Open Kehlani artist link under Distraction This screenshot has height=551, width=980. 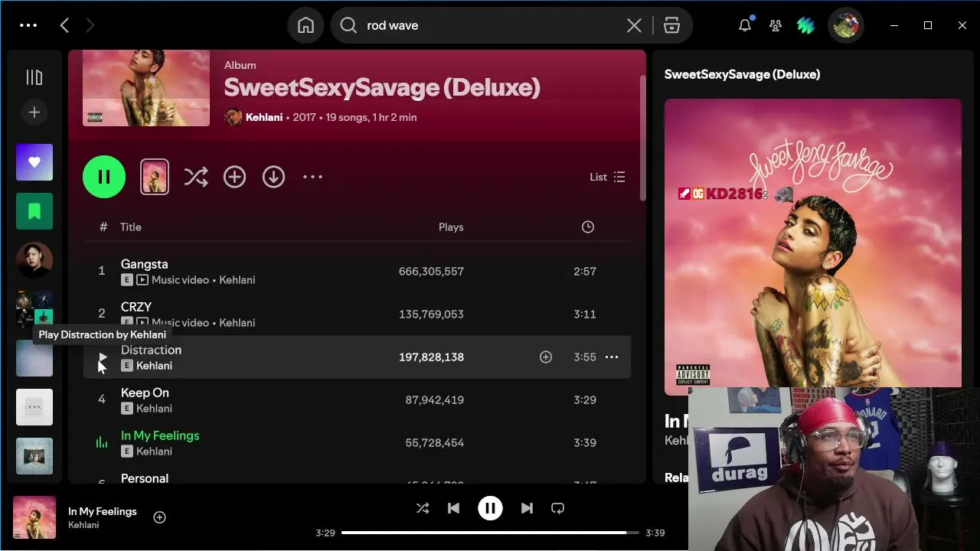click(x=154, y=366)
